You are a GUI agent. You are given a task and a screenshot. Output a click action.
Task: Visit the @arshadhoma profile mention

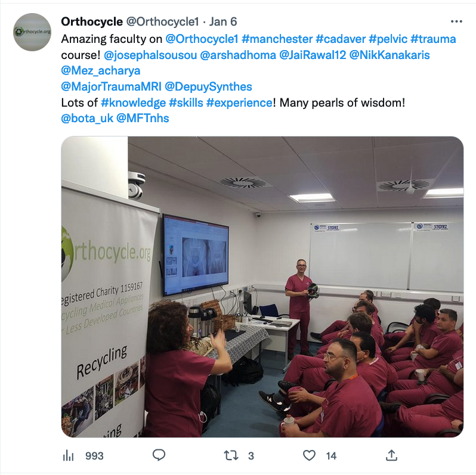click(x=238, y=55)
